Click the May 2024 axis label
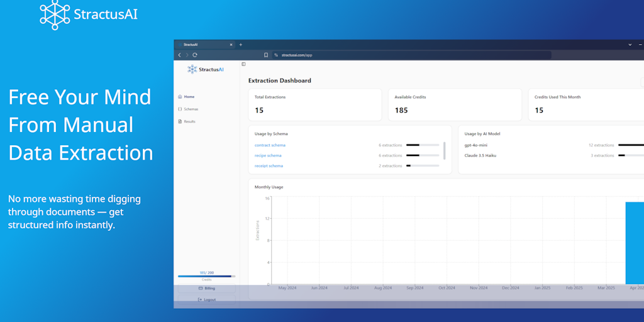644x322 pixels. [x=287, y=288]
